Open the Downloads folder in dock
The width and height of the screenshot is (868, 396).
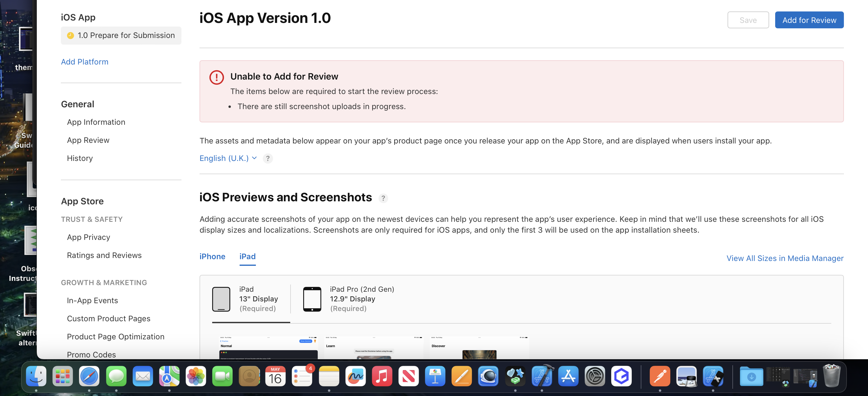[x=751, y=376]
